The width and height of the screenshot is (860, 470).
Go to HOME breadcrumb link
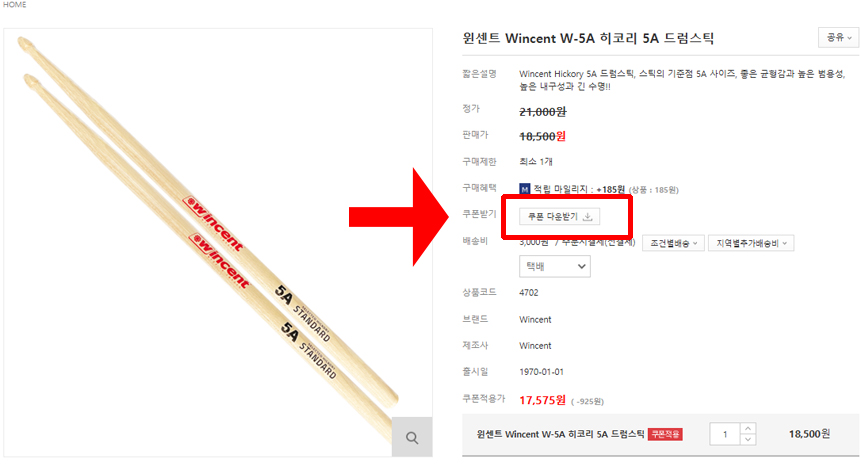pos(14,4)
